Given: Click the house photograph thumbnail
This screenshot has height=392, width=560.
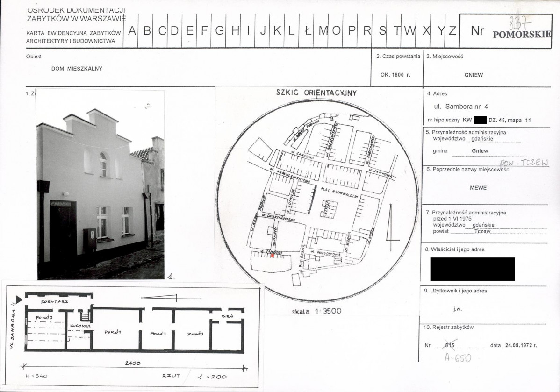Looking at the screenshot, I should click(x=101, y=184).
